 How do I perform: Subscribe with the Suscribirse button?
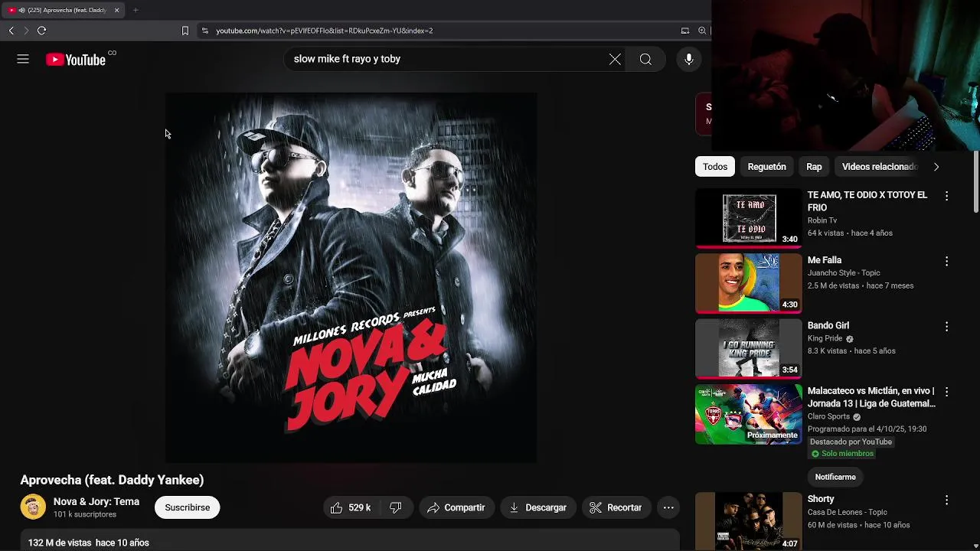tap(187, 507)
